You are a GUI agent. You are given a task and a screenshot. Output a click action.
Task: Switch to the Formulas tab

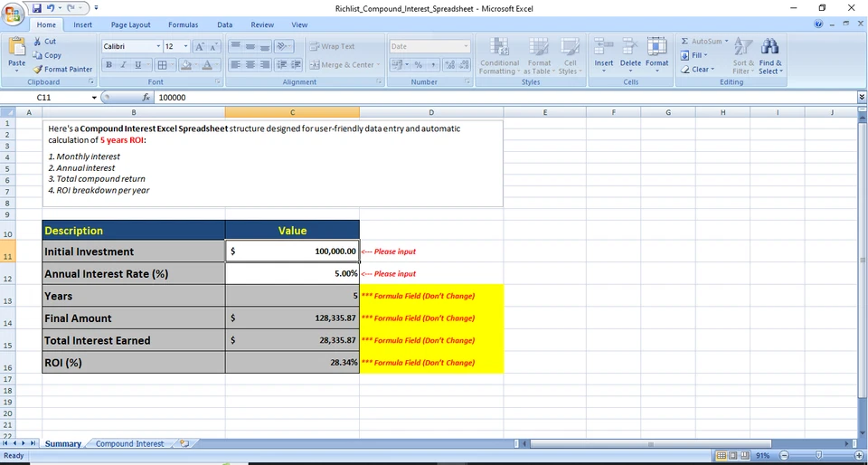184,25
